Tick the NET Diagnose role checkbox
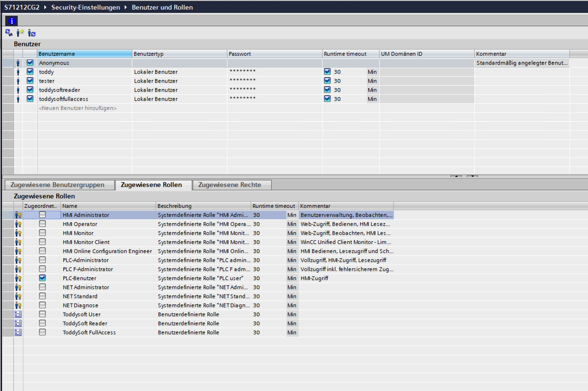Screen dimensions: 588x391 [x=42, y=305]
